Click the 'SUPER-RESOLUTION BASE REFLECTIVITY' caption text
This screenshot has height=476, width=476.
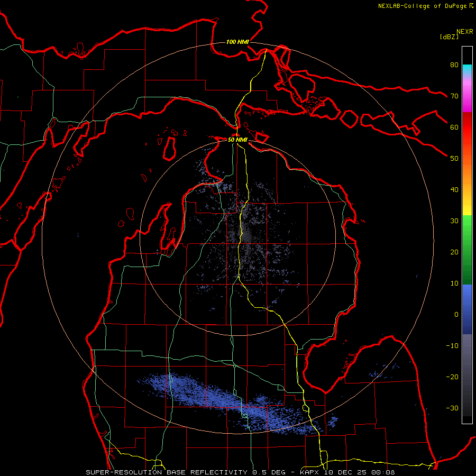[x=167, y=472]
